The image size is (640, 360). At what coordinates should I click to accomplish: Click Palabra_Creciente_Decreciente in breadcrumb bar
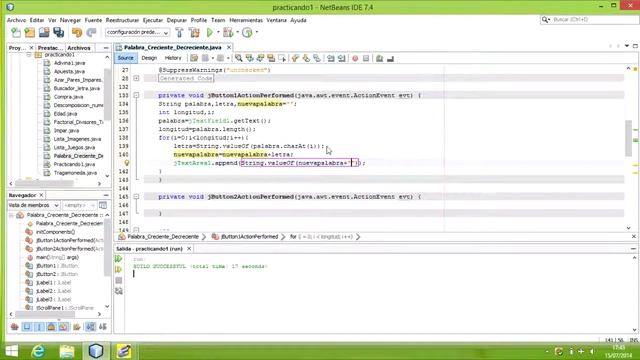(163, 237)
